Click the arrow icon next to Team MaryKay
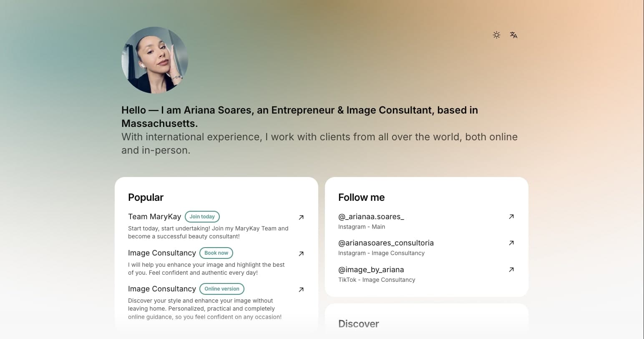This screenshot has height=339, width=644. click(301, 217)
